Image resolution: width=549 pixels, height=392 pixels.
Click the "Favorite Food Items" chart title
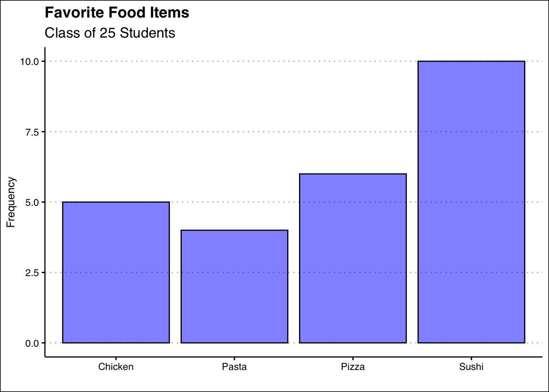click(117, 13)
